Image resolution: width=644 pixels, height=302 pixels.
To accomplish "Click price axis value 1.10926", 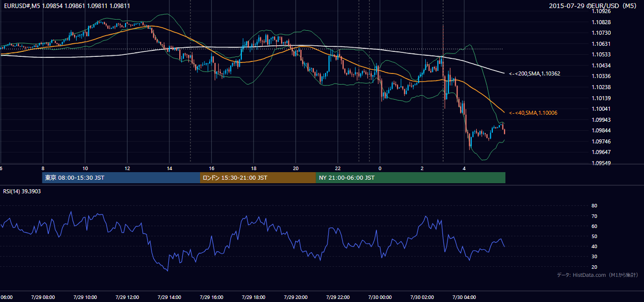I will coord(601,11).
